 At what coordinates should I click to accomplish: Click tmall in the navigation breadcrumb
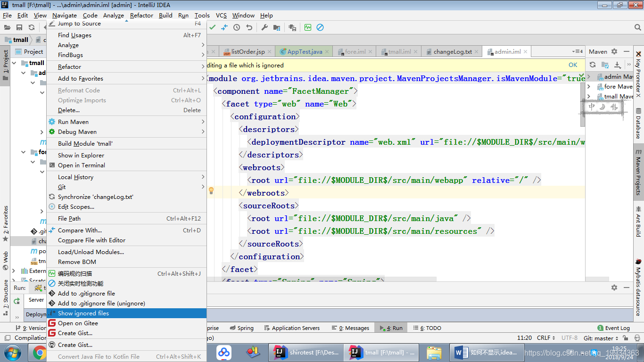(x=17, y=40)
